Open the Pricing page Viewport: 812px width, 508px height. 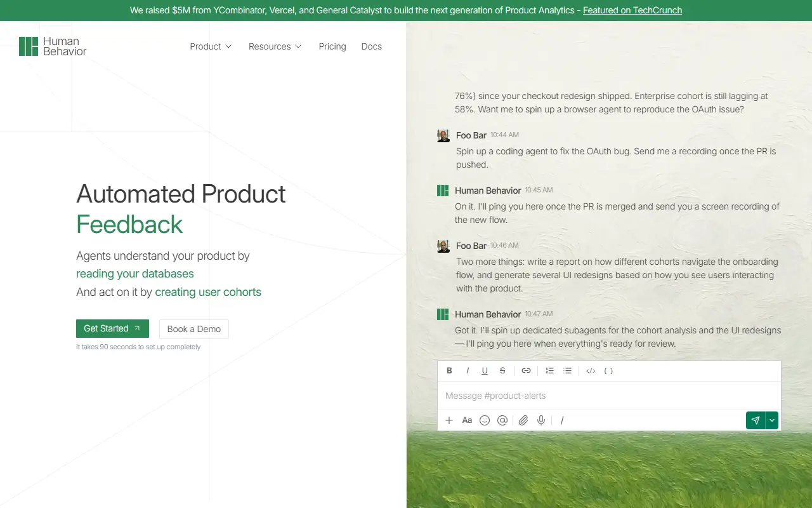(x=332, y=46)
